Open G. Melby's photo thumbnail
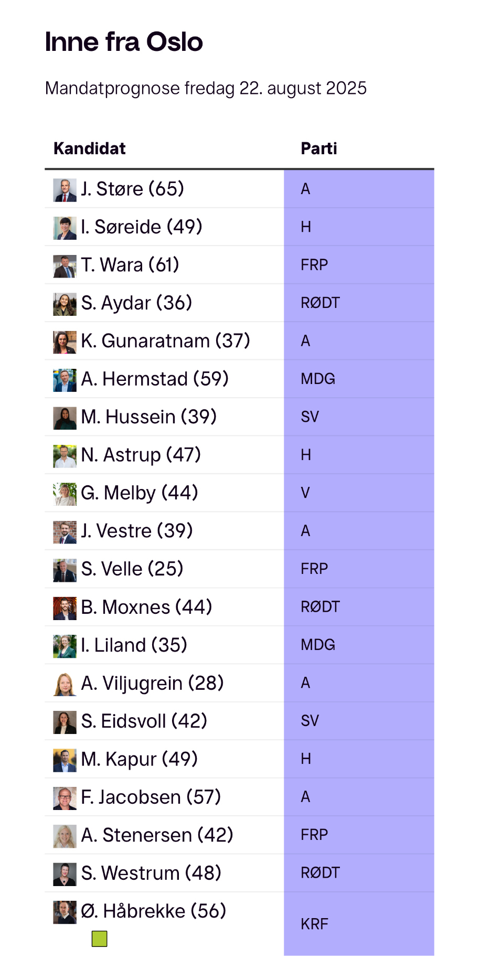 click(x=65, y=494)
